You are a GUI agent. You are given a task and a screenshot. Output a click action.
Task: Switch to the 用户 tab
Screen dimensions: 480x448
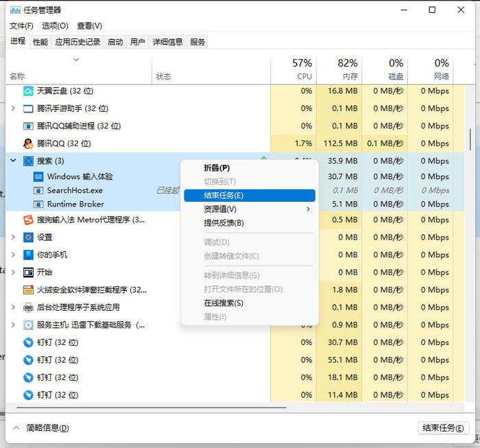pyautogui.click(x=137, y=42)
